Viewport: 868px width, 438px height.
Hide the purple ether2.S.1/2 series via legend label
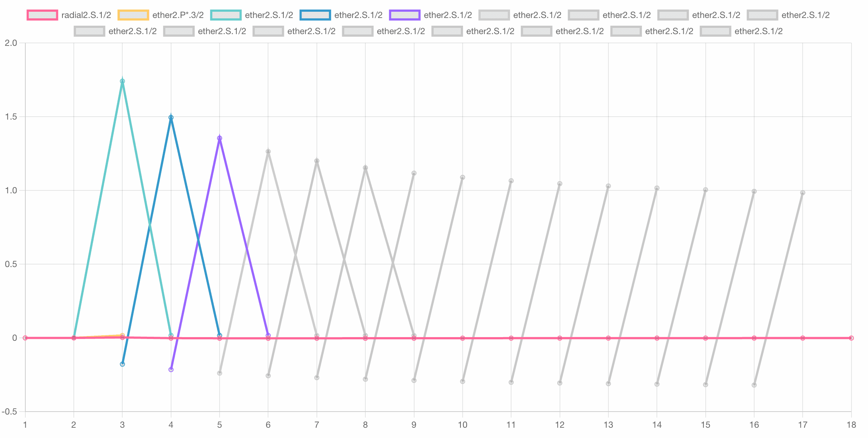448,15
